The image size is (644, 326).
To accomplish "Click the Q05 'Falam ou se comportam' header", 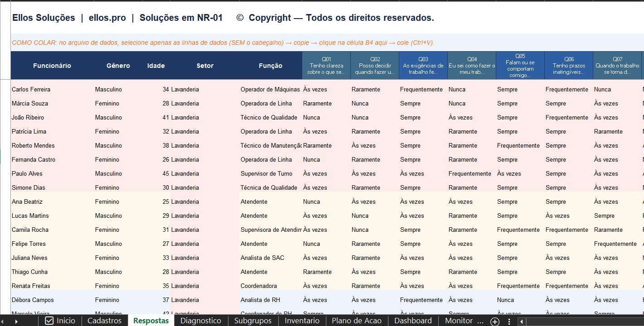I will tap(520, 65).
